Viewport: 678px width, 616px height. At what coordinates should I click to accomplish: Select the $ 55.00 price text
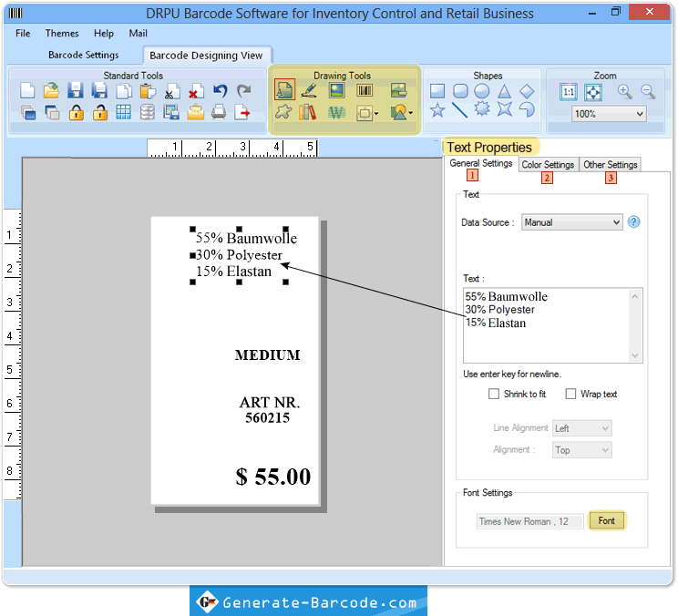click(x=272, y=477)
